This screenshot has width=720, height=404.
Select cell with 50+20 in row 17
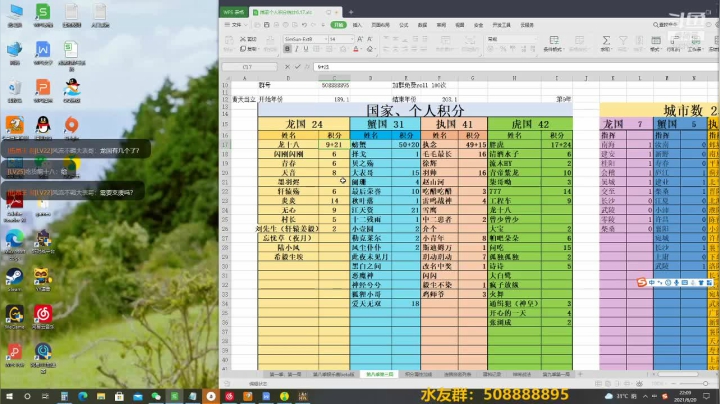406,144
